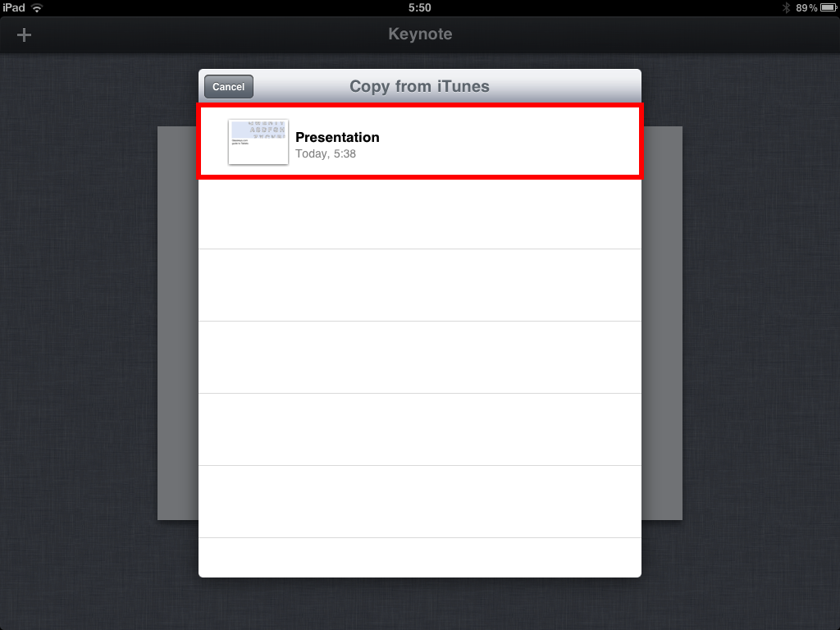Click the gray document edge right of dialog
The image size is (840, 630).
(x=662, y=323)
